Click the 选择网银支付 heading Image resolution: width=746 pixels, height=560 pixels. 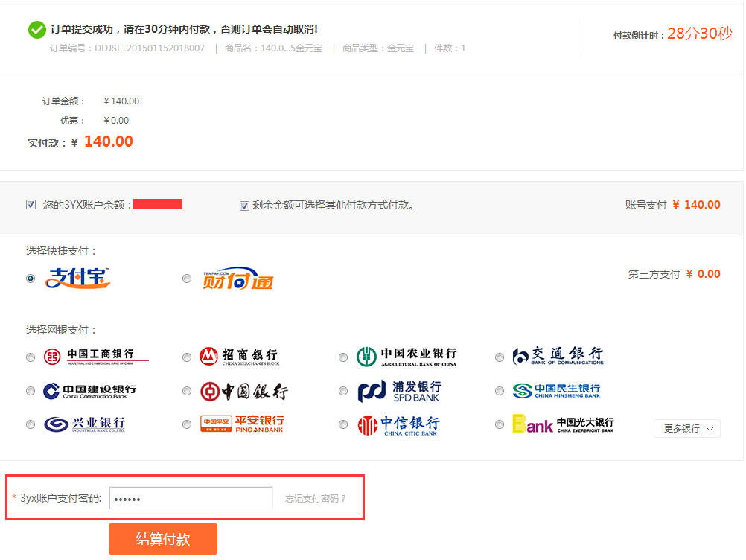point(61,330)
